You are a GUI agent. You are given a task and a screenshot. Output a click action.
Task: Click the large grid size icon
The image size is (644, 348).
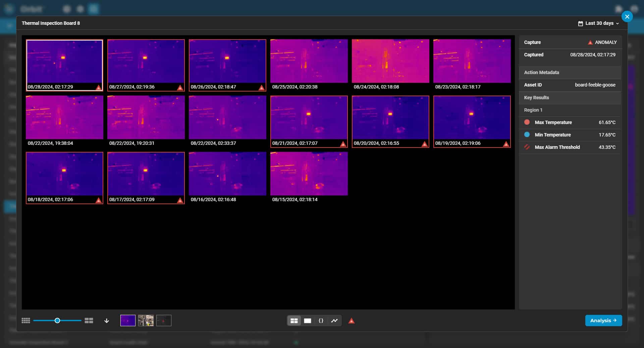89,321
